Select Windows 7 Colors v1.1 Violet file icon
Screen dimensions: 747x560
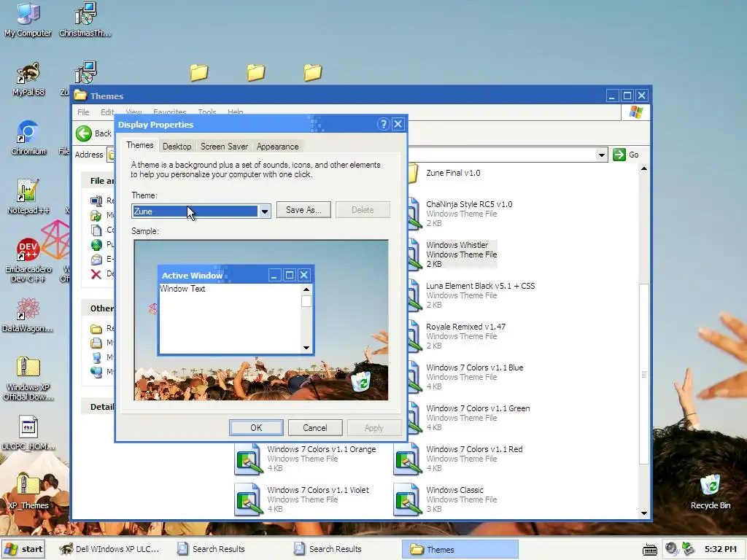[248, 499]
